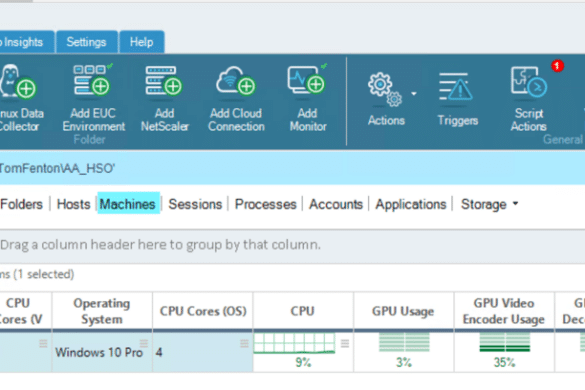This screenshot has height=390, width=585.
Task: Open the Triggers tool
Action: pos(457,100)
